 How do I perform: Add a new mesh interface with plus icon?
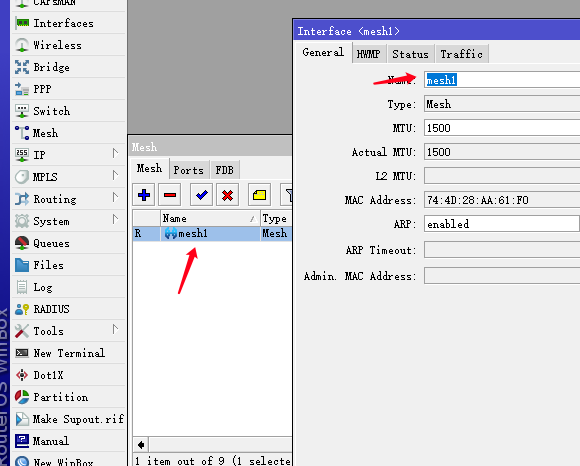(x=144, y=195)
